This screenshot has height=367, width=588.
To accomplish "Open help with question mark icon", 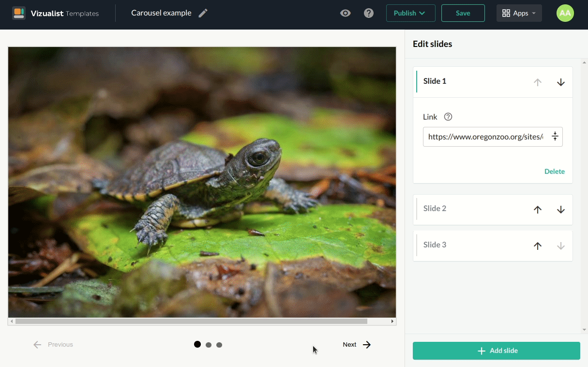I will click(369, 13).
